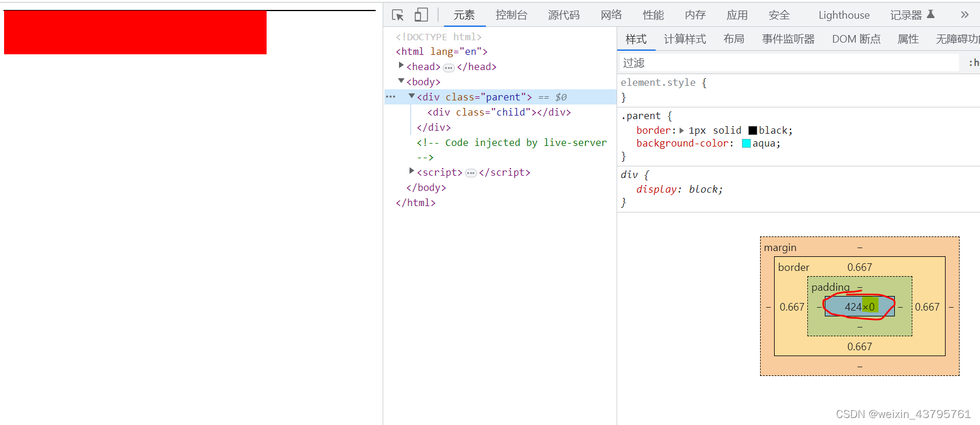Select the html lang="en" node
The height and width of the screenshot is (425, 980).
click(x=442, y=51)
